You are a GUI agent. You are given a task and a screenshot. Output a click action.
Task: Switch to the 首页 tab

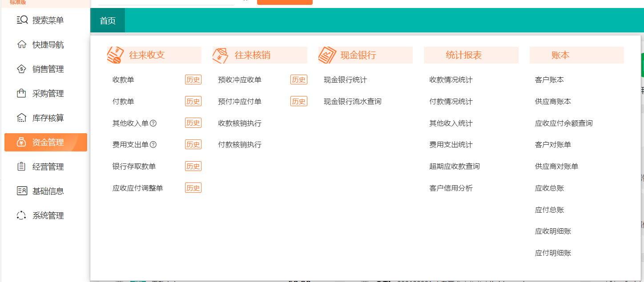[x=107, y=20]
